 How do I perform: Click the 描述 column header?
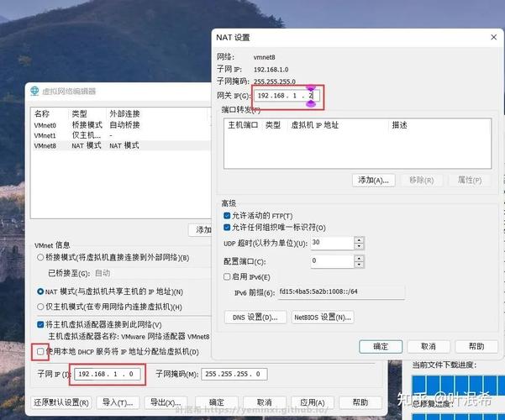point(439,125)
